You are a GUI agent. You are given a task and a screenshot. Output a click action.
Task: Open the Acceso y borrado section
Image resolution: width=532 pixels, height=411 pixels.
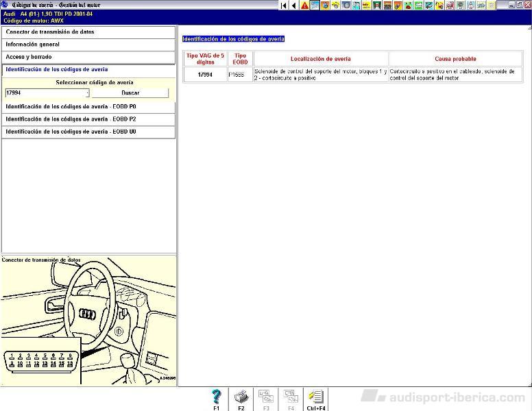(88, 57)
